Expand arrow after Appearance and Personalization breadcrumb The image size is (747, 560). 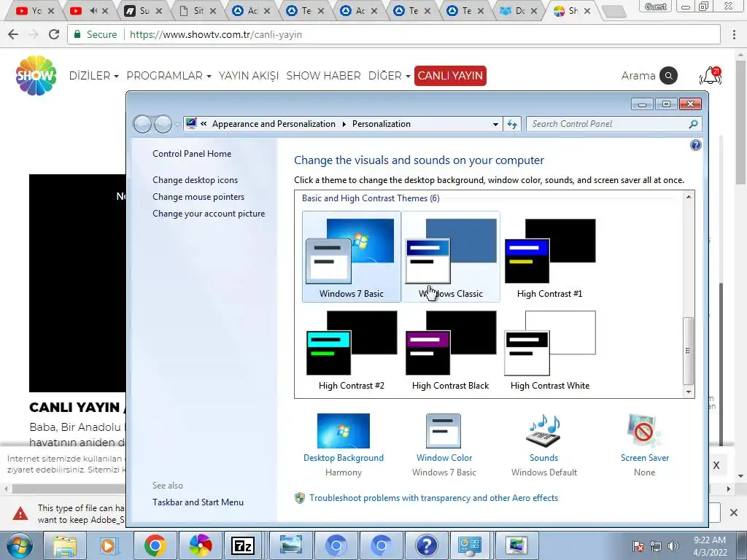pyautogui.click(x=344, y=124)
